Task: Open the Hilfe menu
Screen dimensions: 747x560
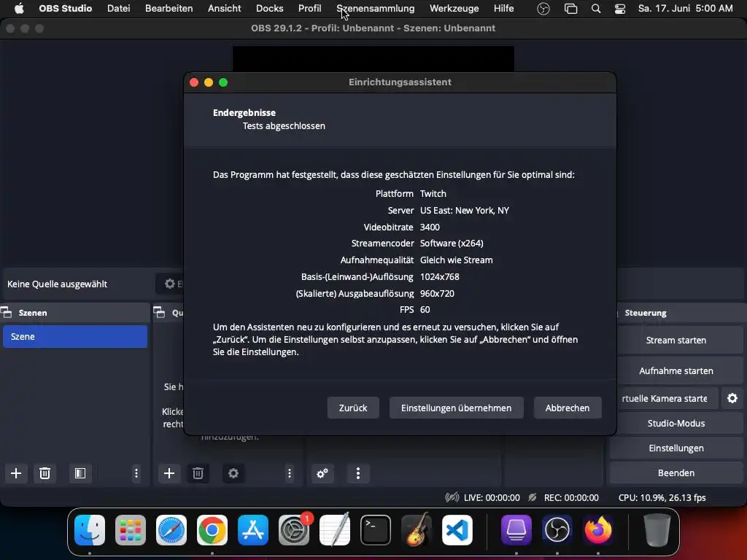Action: click(x=503, y=9)
